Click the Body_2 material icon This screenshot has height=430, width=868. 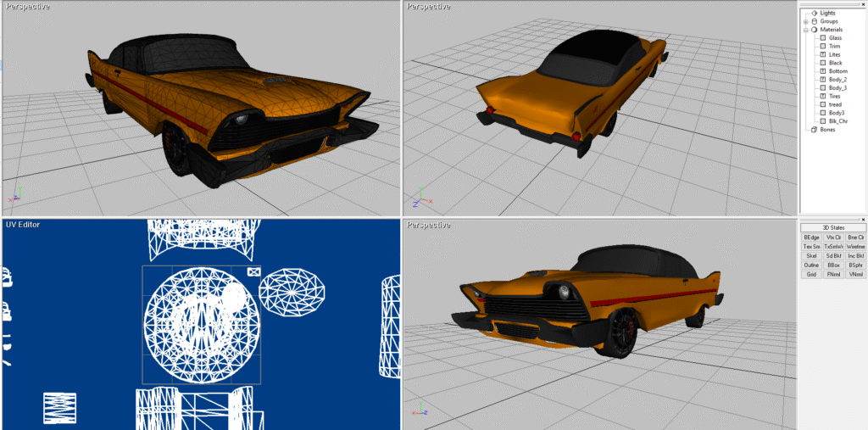pyautogui.click(x=822, y=80)
